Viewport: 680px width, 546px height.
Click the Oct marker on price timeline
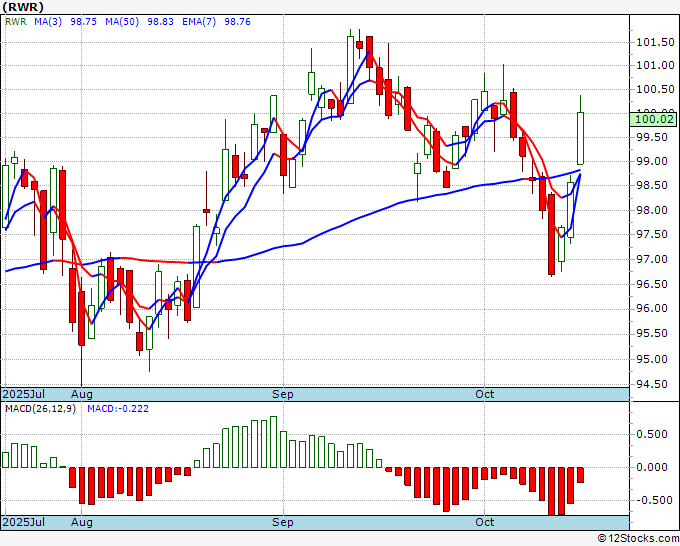[484, 394]
